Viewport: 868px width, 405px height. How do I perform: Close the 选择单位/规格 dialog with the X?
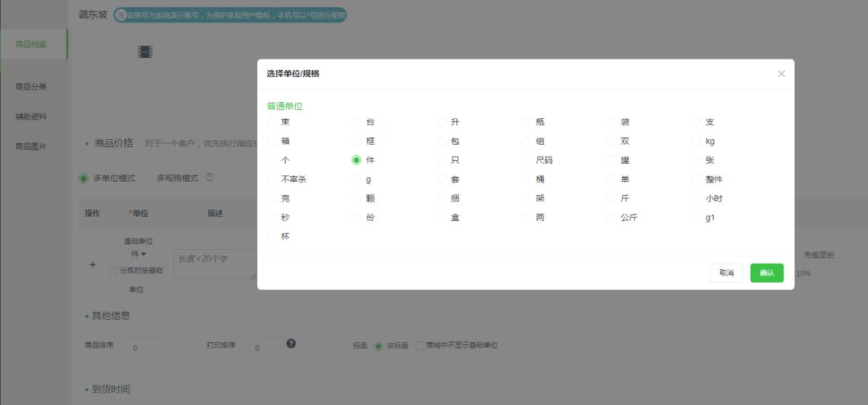click(781, 74)
